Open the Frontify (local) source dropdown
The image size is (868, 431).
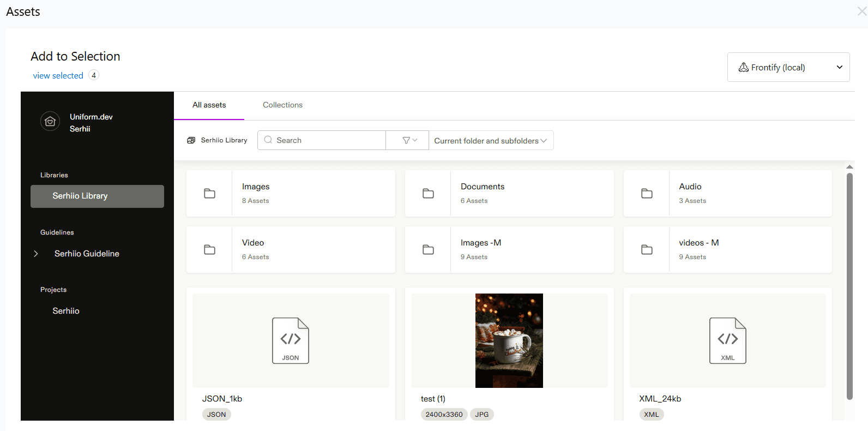click(x=788, y=67)
